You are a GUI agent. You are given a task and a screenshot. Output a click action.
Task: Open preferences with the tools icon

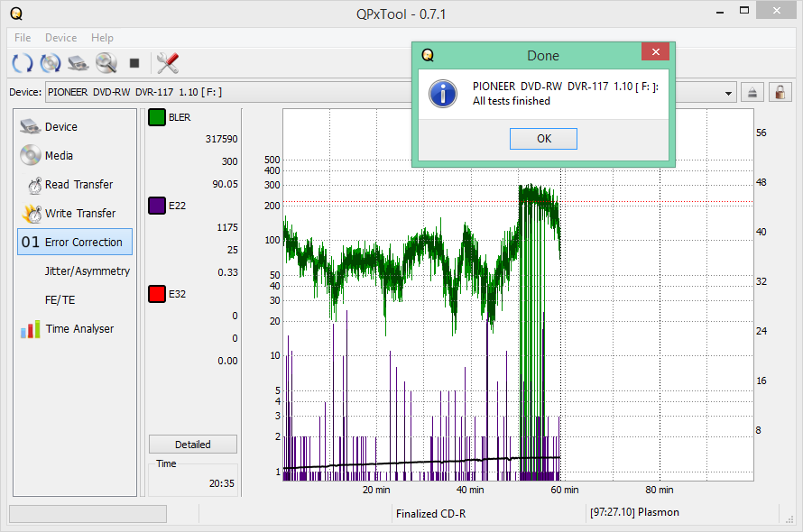(x=168, y=63)
